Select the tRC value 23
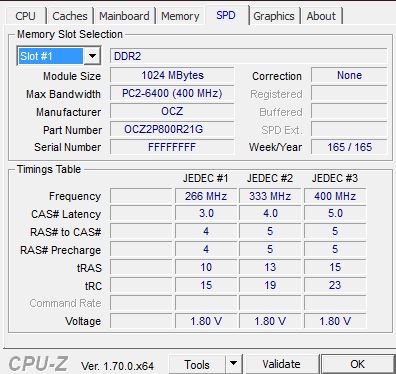Screen dimensions: 396x374 tap(335, 285)
